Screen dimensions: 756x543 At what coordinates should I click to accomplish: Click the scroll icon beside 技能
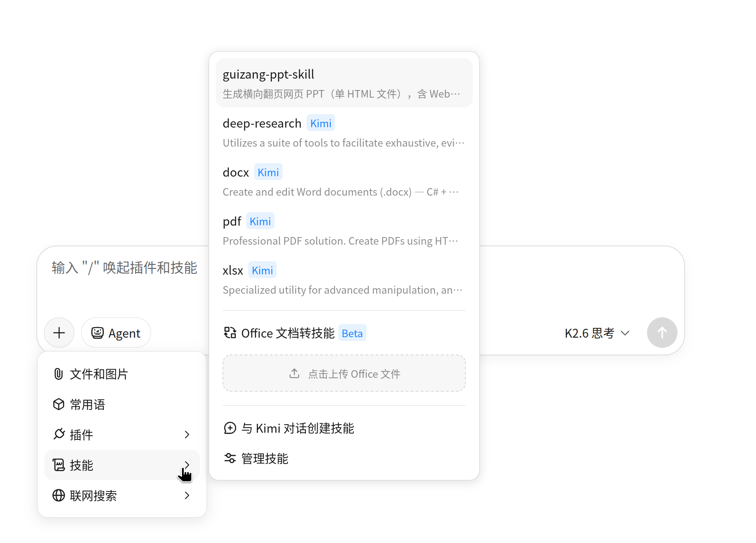pos(59,465)
